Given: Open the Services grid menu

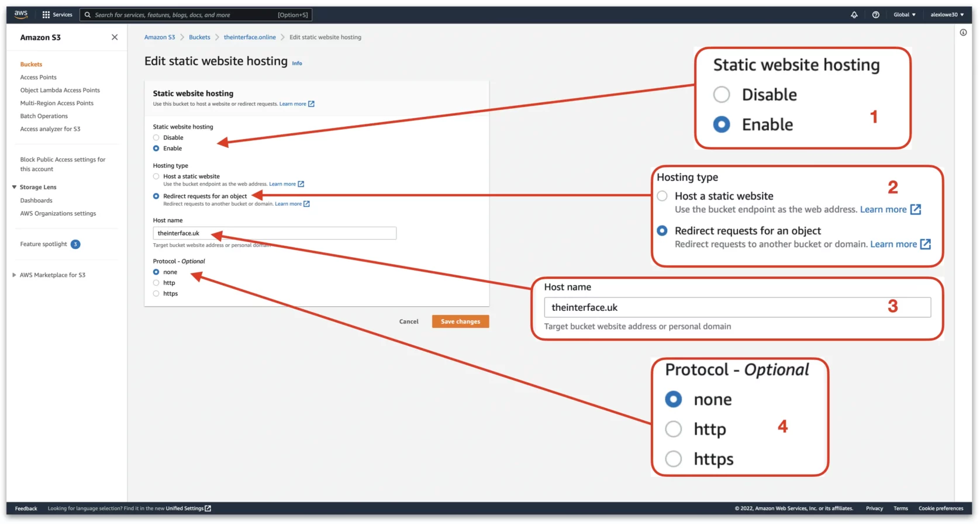Looking at the screenshot, I should (57, 15).
